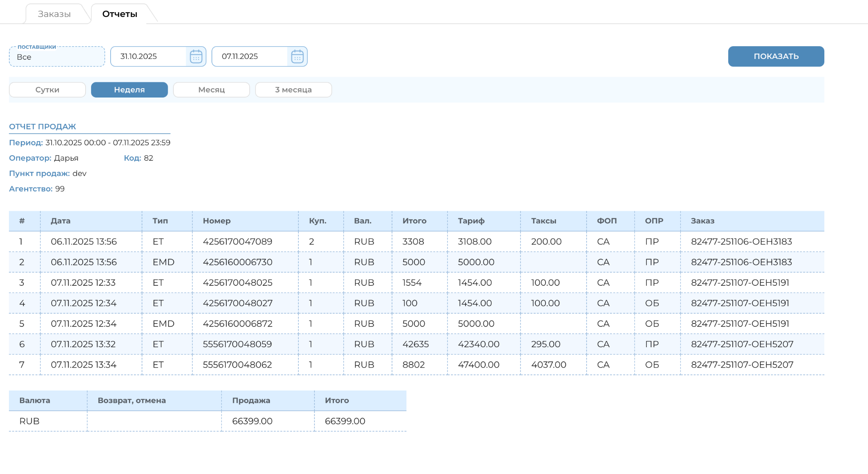Switch to the Заказы tab

[54, 14]
